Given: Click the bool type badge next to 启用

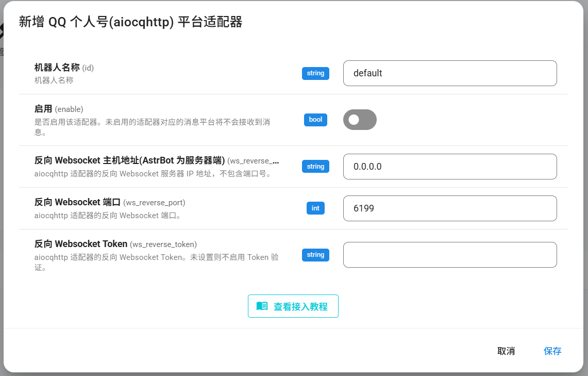Looking at the screenshot, I should tap(315, 120).
